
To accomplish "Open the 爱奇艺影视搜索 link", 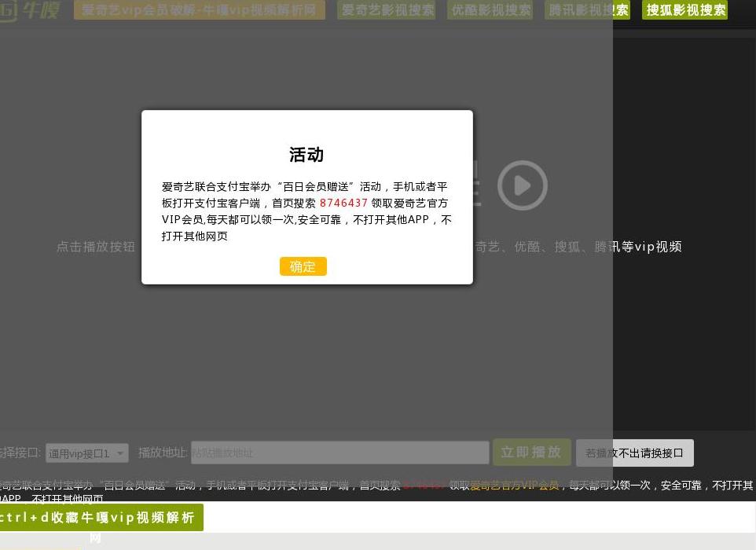I will point(387,10).
